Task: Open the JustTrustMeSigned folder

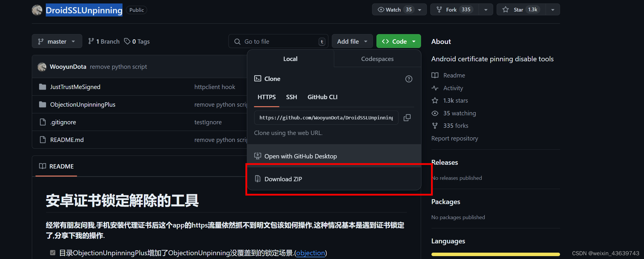Action: [x=75, y=87]
